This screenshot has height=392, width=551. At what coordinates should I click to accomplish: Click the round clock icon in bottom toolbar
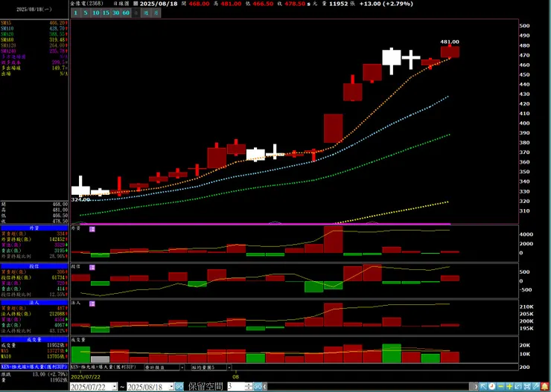pos(492,386)
